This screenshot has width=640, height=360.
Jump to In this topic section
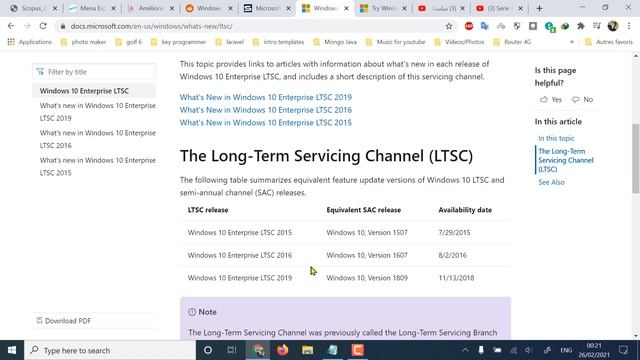pos(556,138)
